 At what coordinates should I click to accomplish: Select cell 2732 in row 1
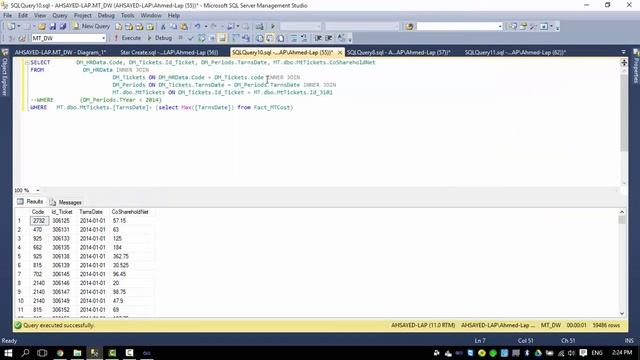[x=39, y=220]
